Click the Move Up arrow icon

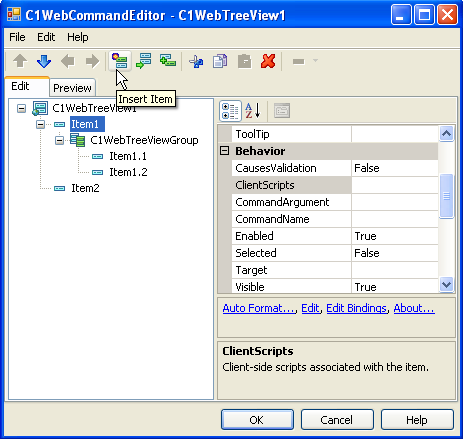tap(20, 61)
